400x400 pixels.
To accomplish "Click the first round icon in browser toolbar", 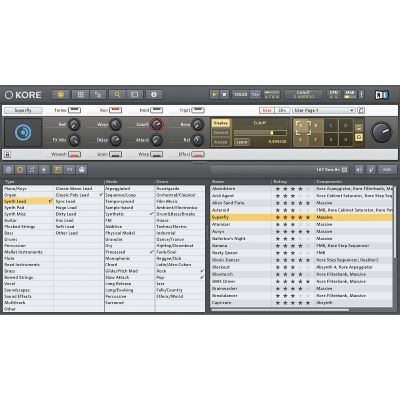I will (x=9, y=170).
